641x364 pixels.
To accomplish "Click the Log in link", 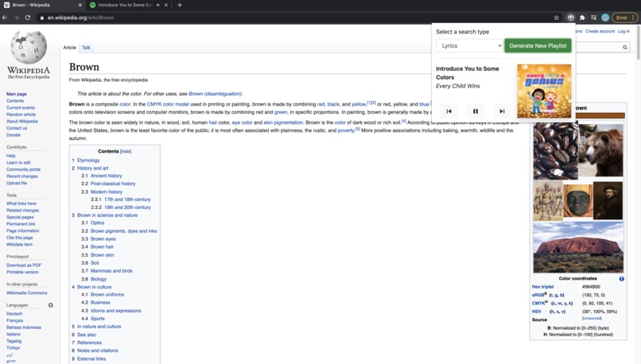I will tap(624, 31).
